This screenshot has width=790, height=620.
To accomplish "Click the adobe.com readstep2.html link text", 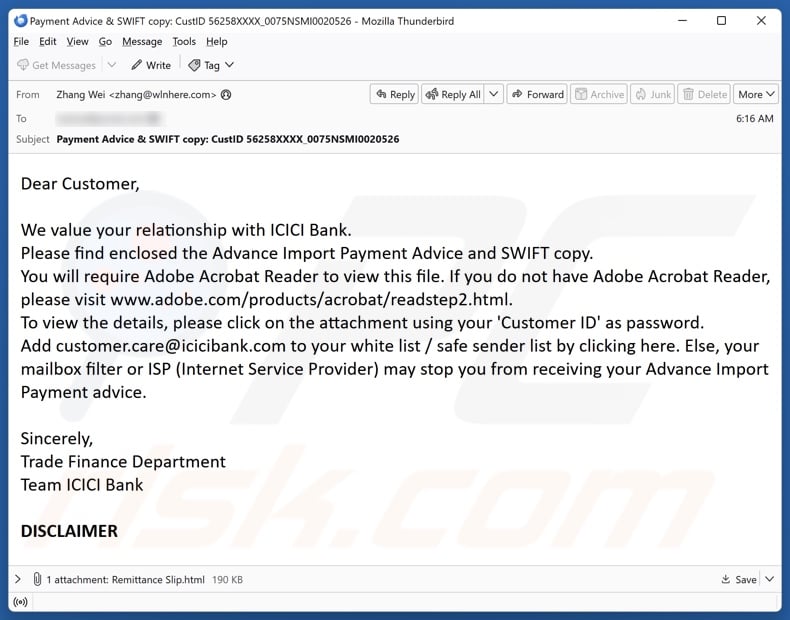I will pyautogui.click(x=311, y=300).
